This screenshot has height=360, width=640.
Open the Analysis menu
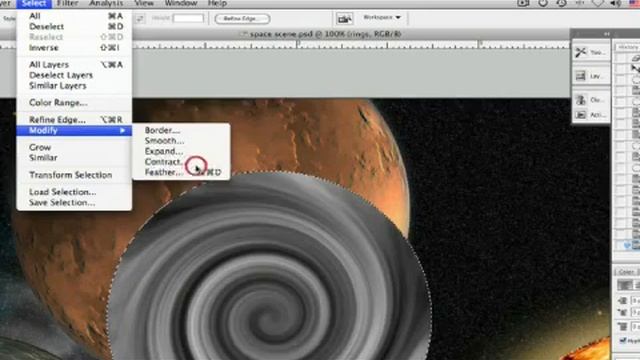[106, 3]
